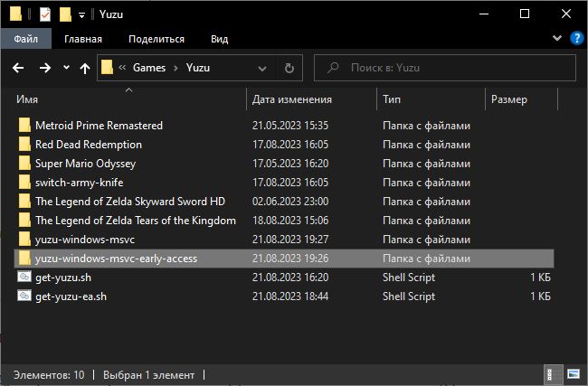588x386 pixels.
Task: Click the New Folder quick access icon
Action: click(x=65, y=14)
